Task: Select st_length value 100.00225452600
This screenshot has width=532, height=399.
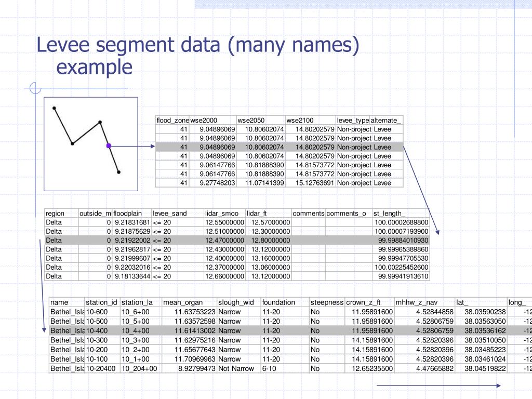Action: tap(402, 268)
